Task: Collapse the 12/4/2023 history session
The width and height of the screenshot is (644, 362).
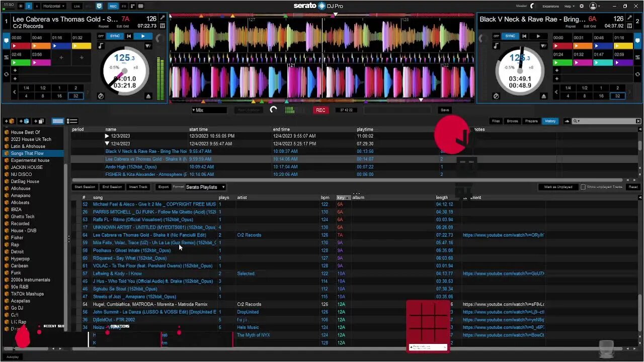Action: click(x=107, y=144)
